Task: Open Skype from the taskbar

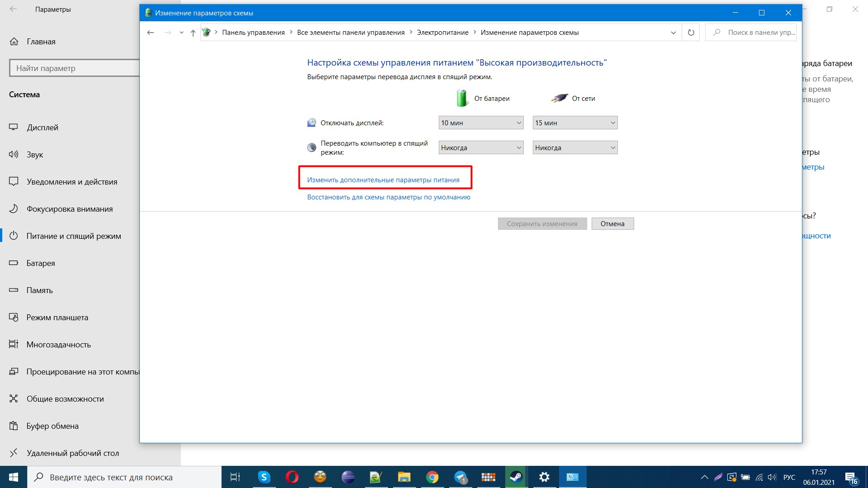Action: 264,477
